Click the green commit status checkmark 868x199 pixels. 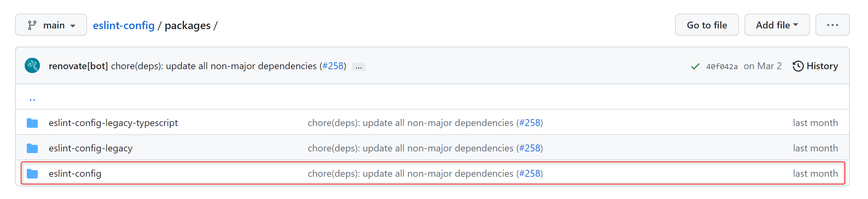click(695, 66)
